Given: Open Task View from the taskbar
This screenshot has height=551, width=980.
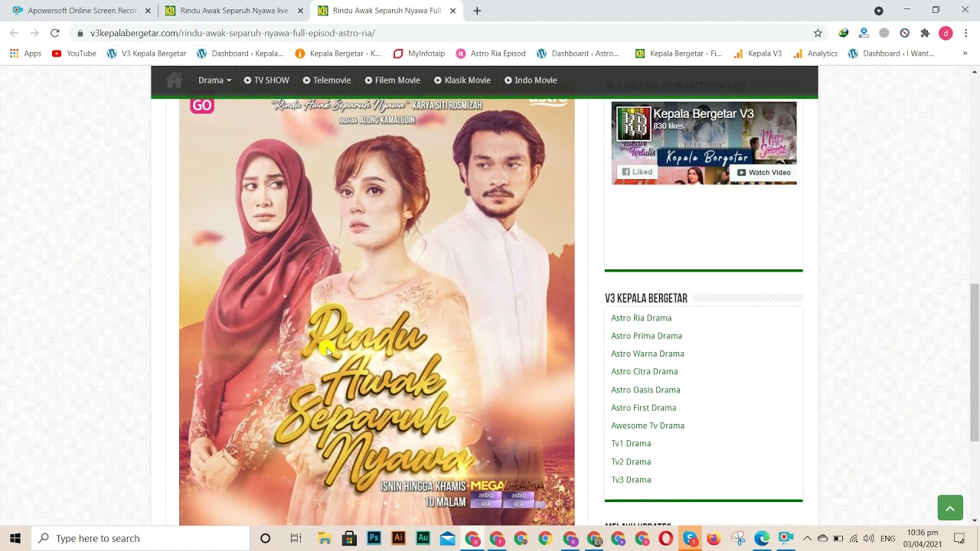Looking at the screenshot, I should [x=296, y=538].
